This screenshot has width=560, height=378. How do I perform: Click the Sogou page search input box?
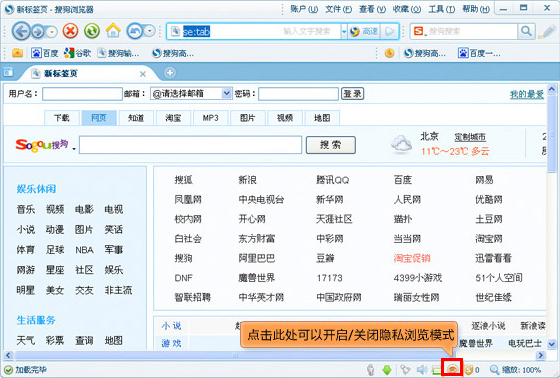[x=190, y=145]
